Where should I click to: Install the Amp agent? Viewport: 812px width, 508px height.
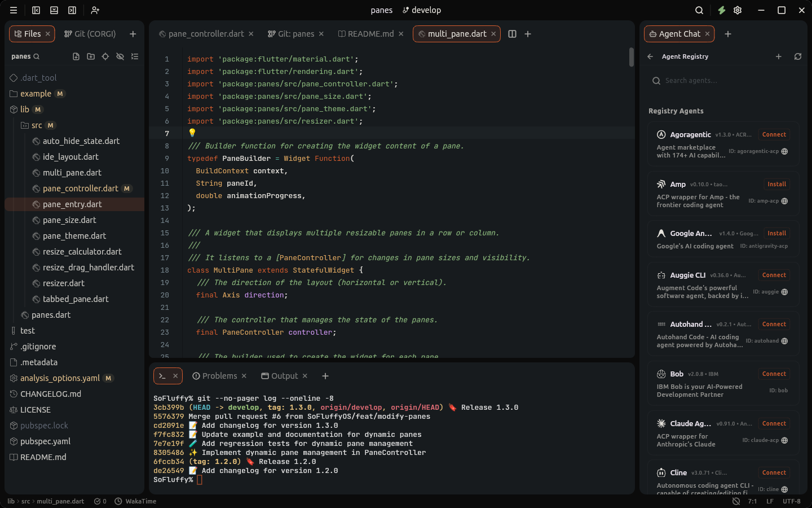click(x=776, y=184)
